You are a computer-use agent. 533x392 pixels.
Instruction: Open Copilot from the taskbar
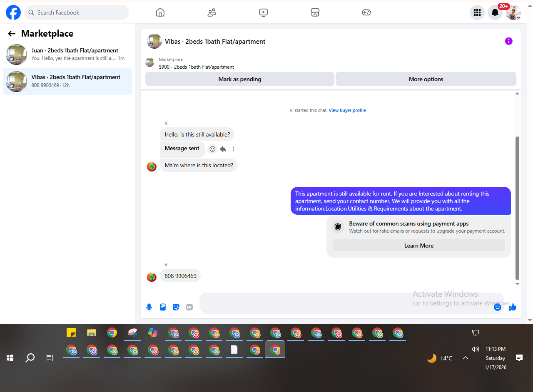pos(153,332)
